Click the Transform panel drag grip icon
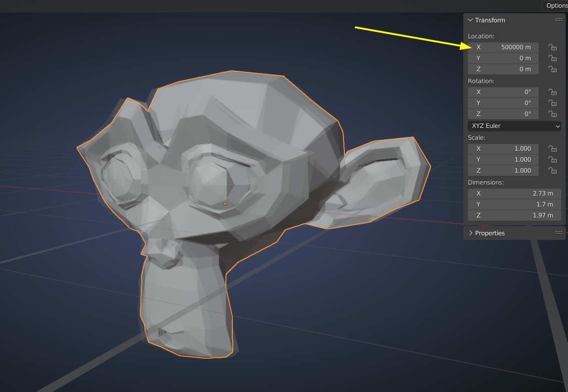Viewport: 568px width, 392px height. [x=558, y=20]
